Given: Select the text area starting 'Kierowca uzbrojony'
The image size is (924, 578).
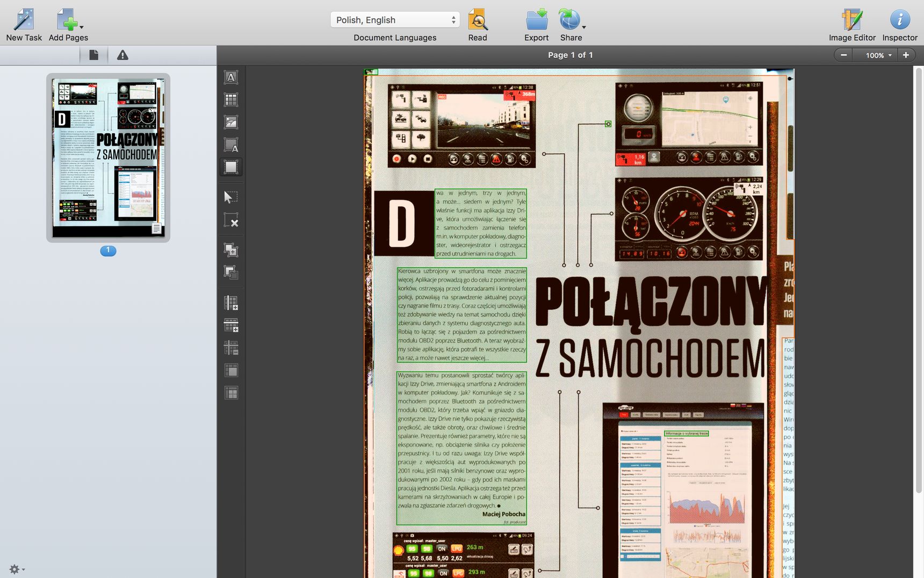Looking at the screenshot, I should [x=461, y=315].
